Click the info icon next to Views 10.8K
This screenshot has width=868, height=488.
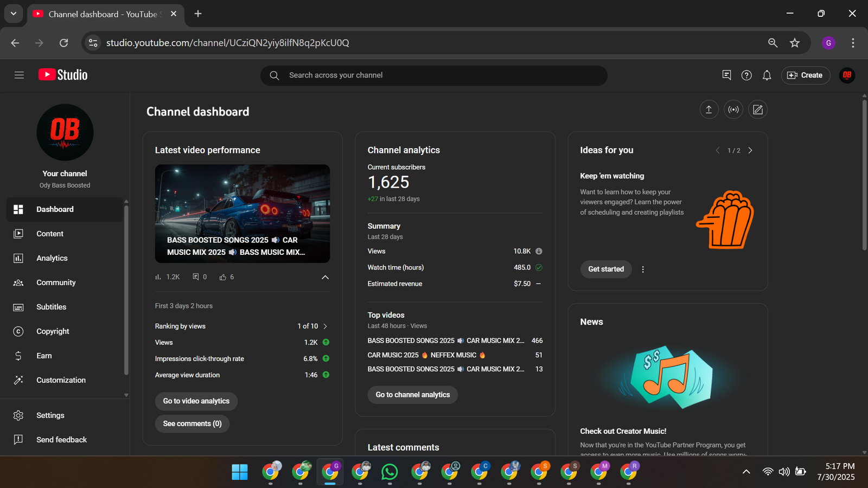pos(539,251)
